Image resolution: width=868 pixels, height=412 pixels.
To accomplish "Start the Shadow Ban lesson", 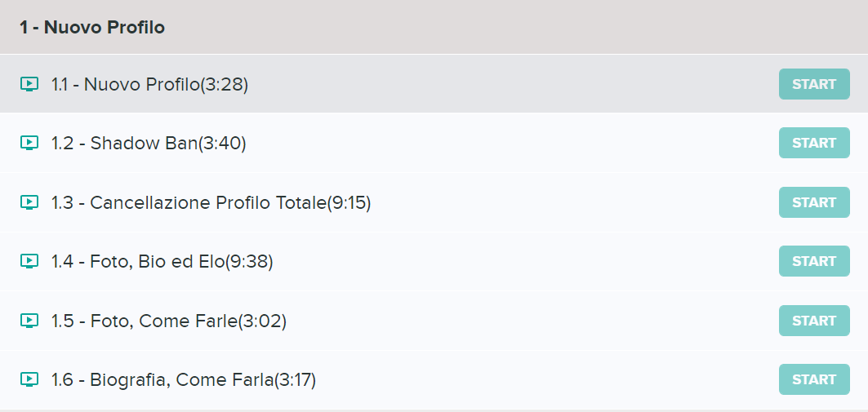I will click(x=814, y=143).
